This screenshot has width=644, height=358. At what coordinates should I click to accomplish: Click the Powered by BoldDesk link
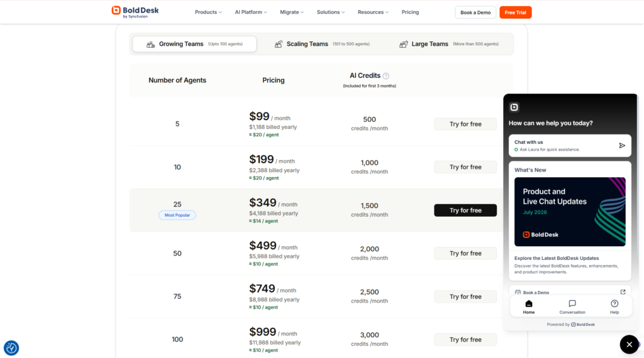570,324
